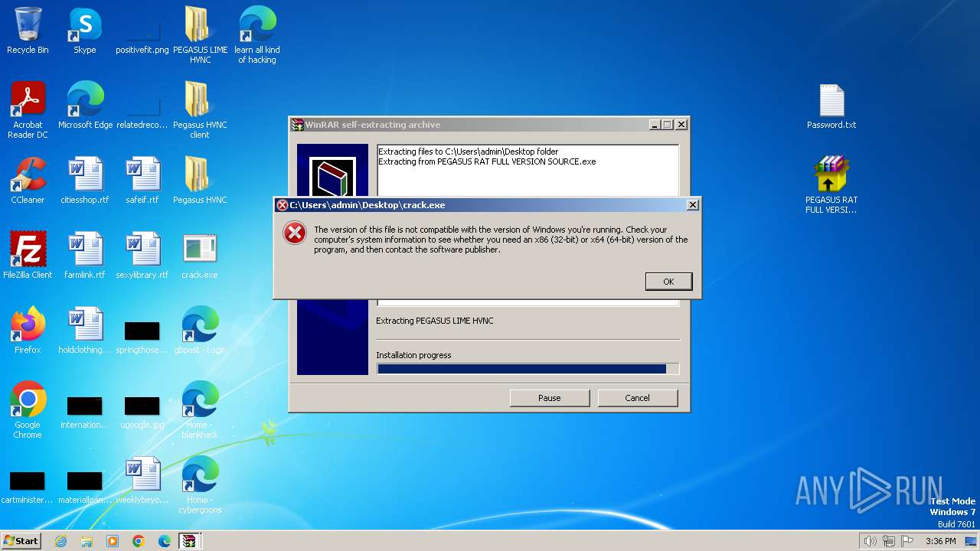Select safeif.rtf document

pyautogui.click(x=142, y=181)
